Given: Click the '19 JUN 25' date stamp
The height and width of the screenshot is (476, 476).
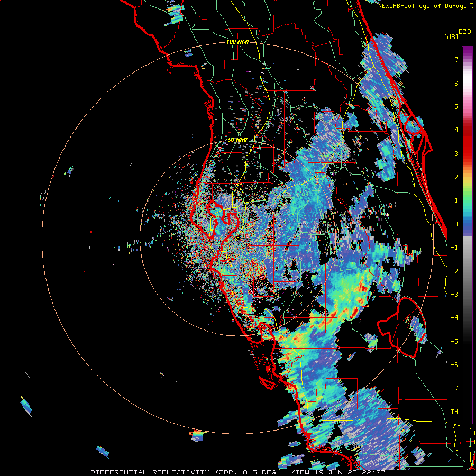Looking at the screenshot, I should coord(335,472).
